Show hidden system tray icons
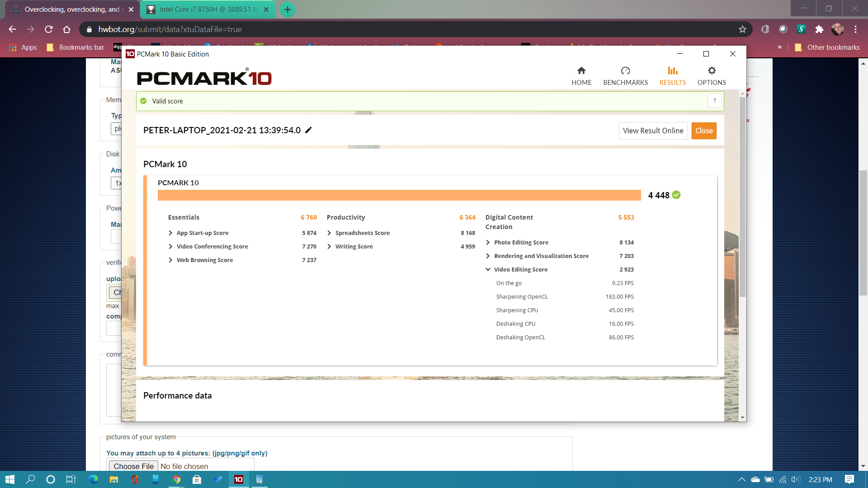This screenshot has width=868, height=488. coord(741,479)
